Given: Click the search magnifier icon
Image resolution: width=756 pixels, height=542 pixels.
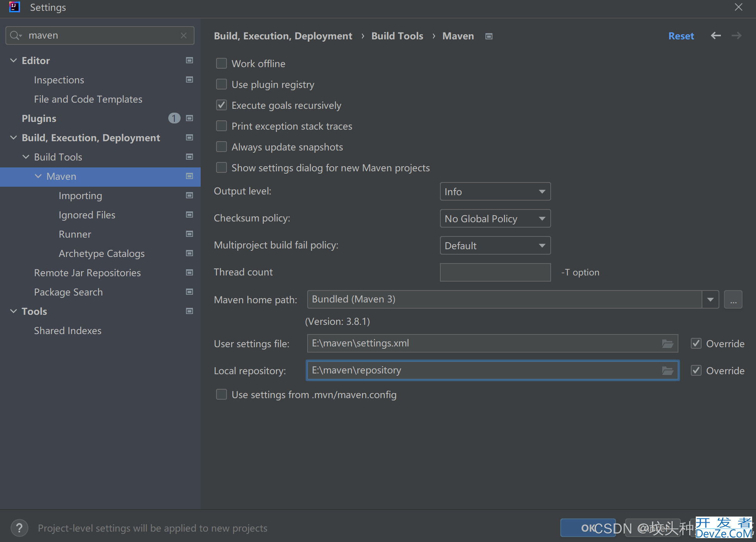Looking at the screenshot, I should (15, 35).
